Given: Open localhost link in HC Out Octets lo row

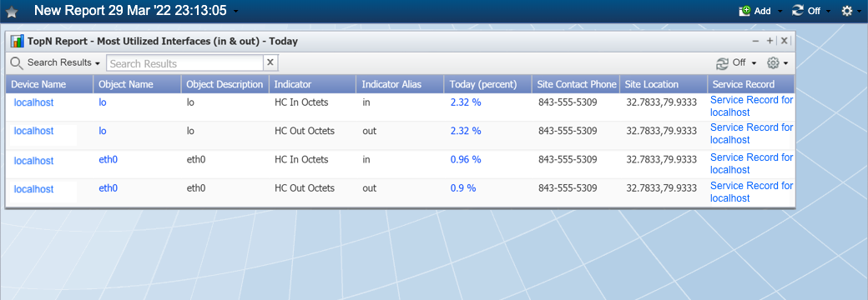Looking at the screenshot, I should click(x=33, y=131).
